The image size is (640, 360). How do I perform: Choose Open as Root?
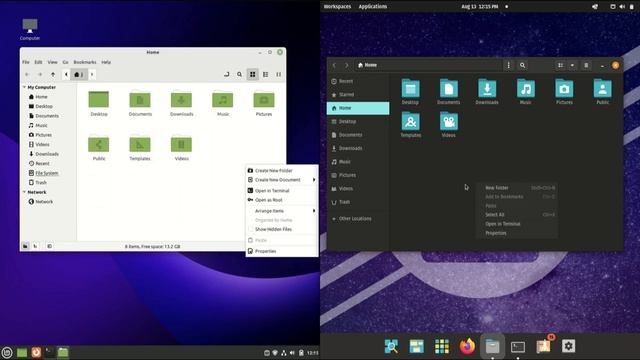pyautogui.click(x=282, y=200)
